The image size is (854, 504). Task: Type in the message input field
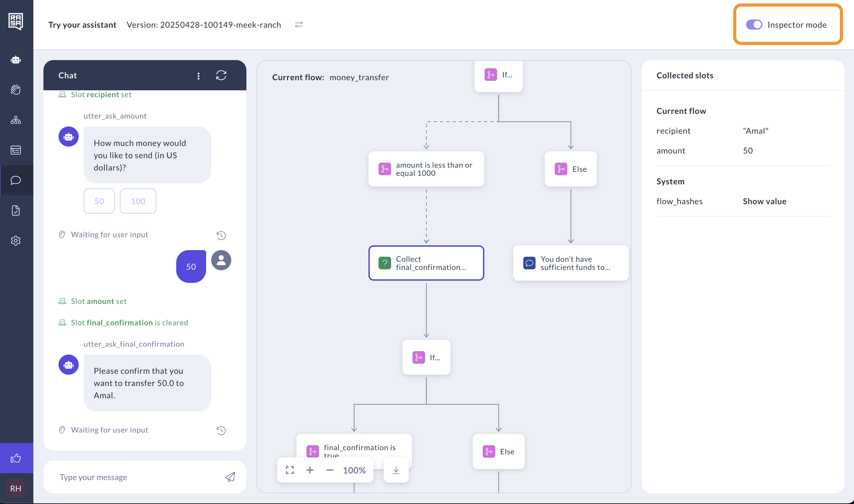(136, 477)
